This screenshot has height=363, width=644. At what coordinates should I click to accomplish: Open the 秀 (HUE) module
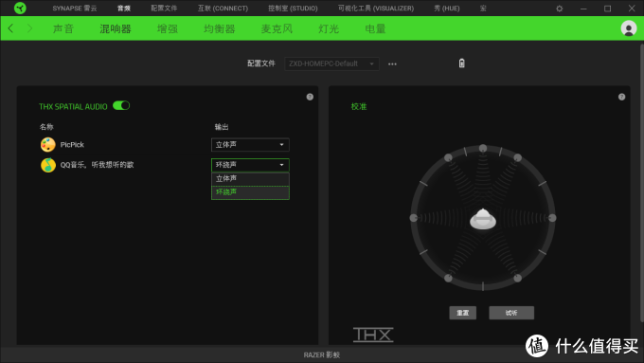coord(447,9)
